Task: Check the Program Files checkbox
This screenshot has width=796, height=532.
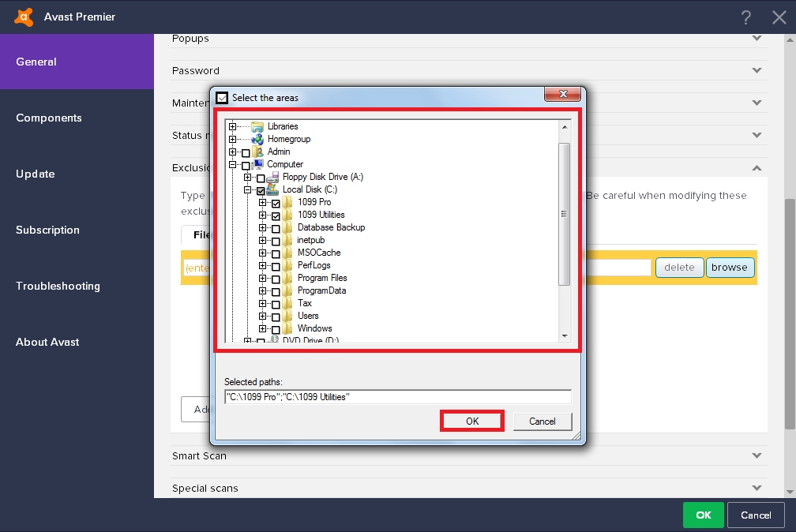Action: coord(276,279)
